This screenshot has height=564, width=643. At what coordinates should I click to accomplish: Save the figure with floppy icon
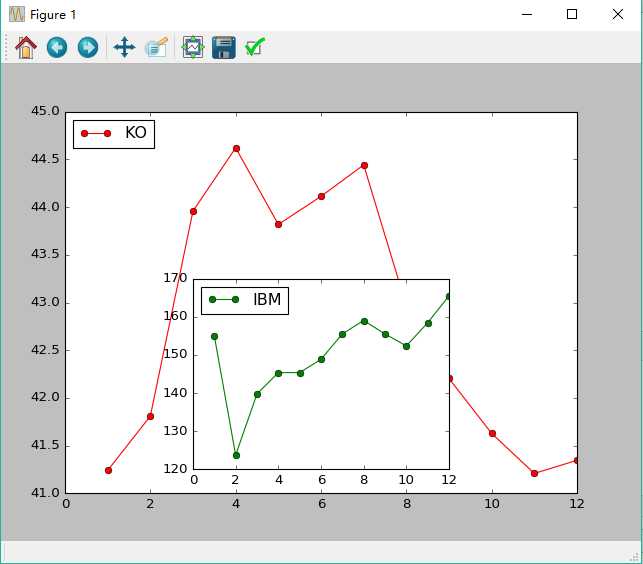point(223,48)
